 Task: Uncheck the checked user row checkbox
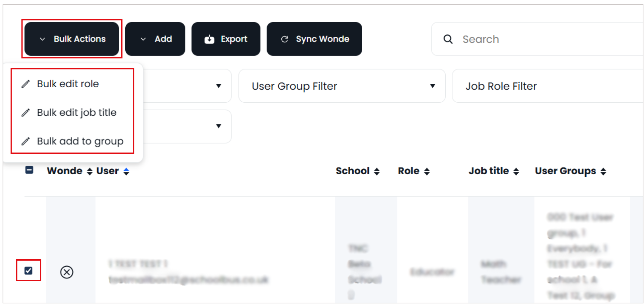point(29,271)
